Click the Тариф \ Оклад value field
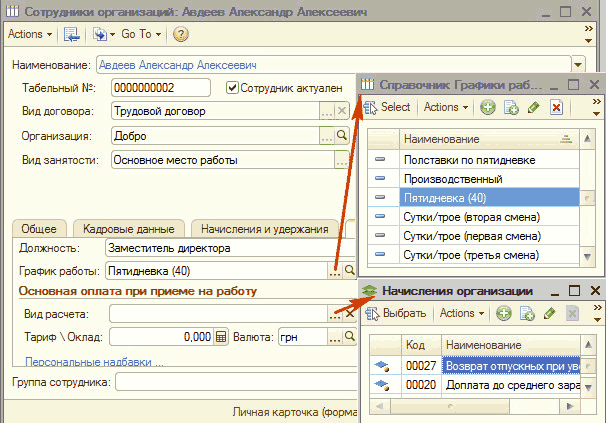Screen dimensions: 606x423 tap(162, 337)
